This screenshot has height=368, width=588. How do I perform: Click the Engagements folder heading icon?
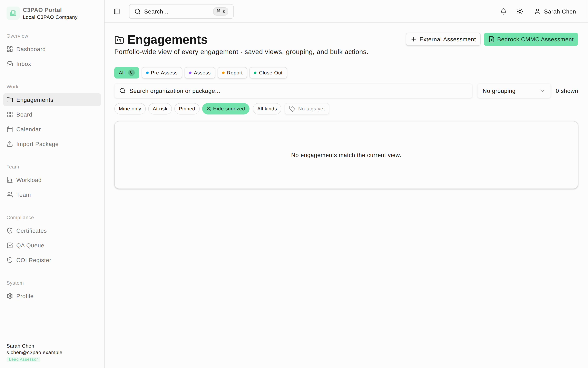(119, 40)
